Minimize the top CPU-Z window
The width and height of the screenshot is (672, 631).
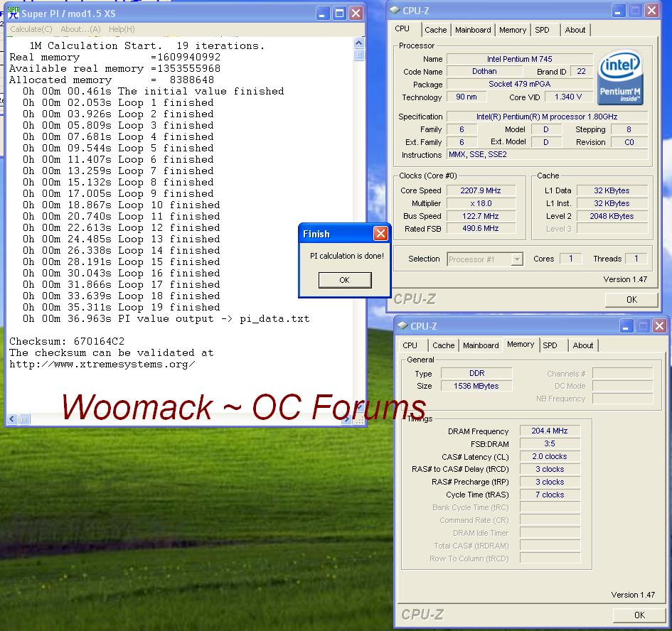point(617,10)
